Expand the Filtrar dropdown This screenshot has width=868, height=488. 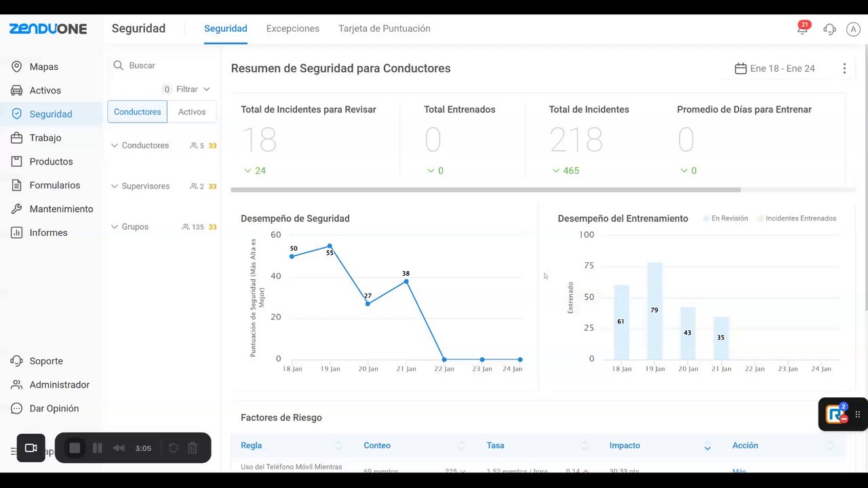pyautogui.click(x=193, y=89)
